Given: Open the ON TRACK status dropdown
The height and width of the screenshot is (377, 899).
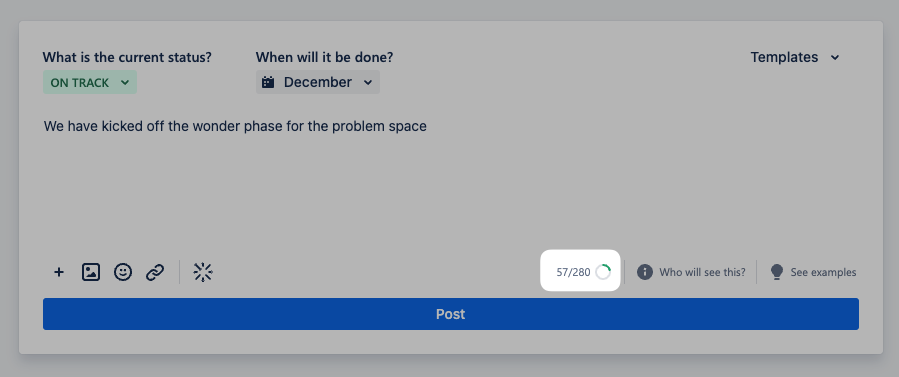Looking at the screenshot, I should tap(89, 83).
